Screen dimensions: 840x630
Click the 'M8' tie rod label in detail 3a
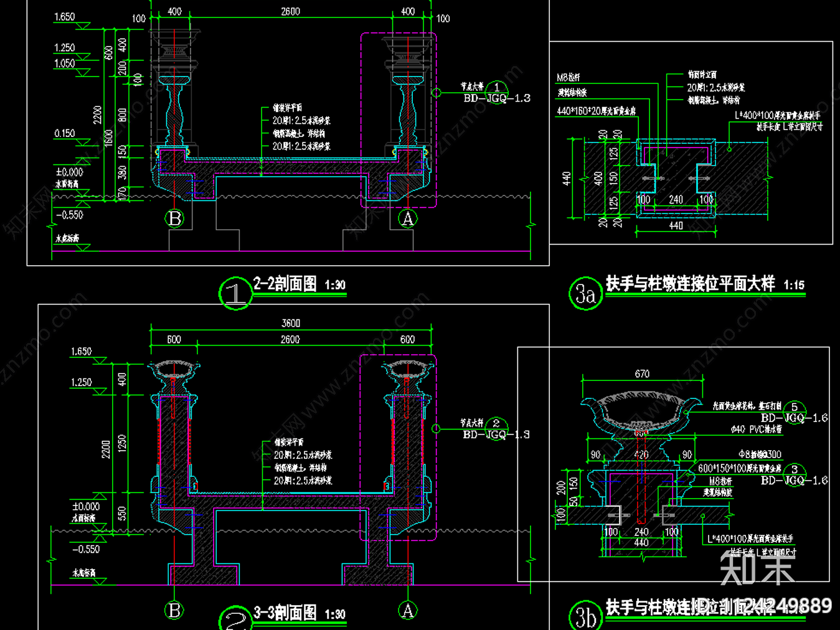coord(568,78)
